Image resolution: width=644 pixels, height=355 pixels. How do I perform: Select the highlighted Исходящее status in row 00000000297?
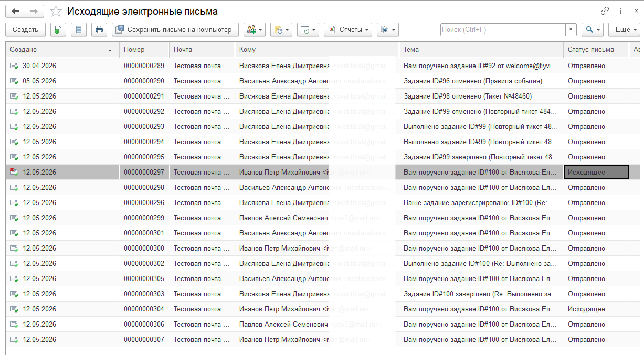point(596,172)
